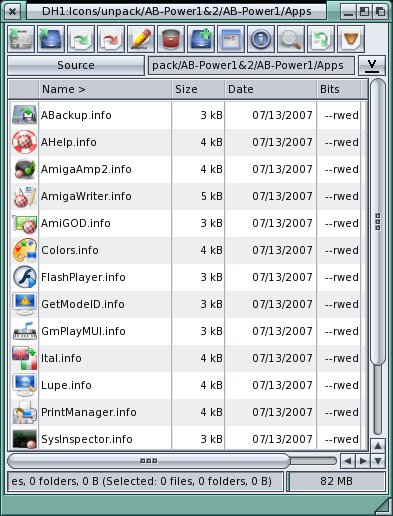Screen dimensions: 393x516
Task: Click the scroll right arrow
Action: (363, 461)
